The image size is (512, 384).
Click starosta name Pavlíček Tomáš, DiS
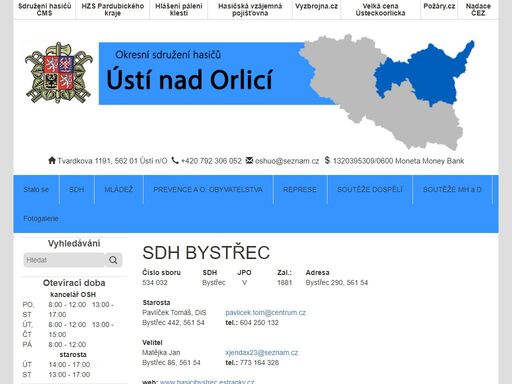pos(174,313)
